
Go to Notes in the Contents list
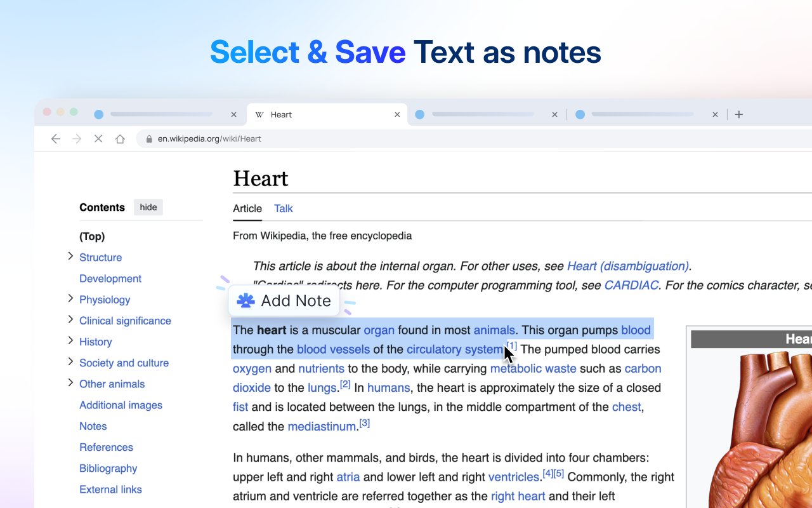coord(93,426)
